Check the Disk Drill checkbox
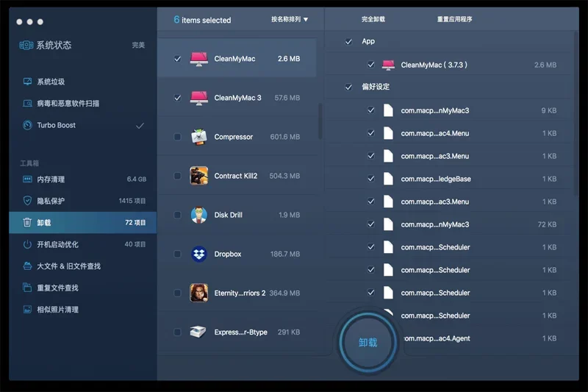Viewport: 588px width, 392px height. point(177,215)
